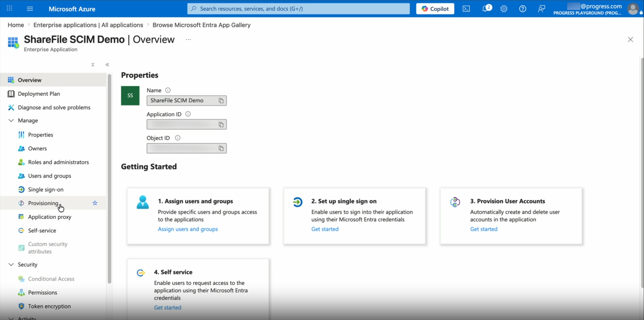The height and width of the screenshot is (320, 644).
Task: Click the sidebar vertical scrollbar
Action: pos(109,179)
